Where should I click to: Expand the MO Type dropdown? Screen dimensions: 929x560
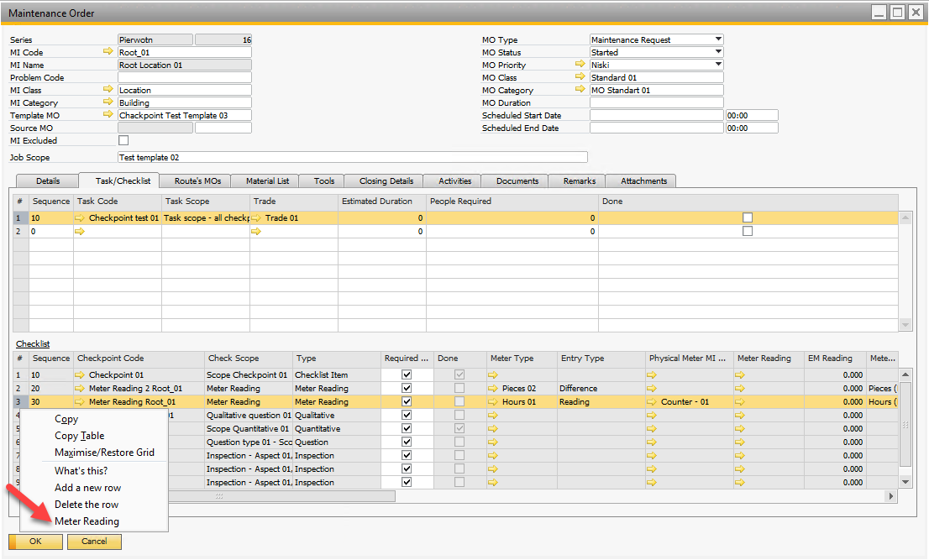(717, 39)
